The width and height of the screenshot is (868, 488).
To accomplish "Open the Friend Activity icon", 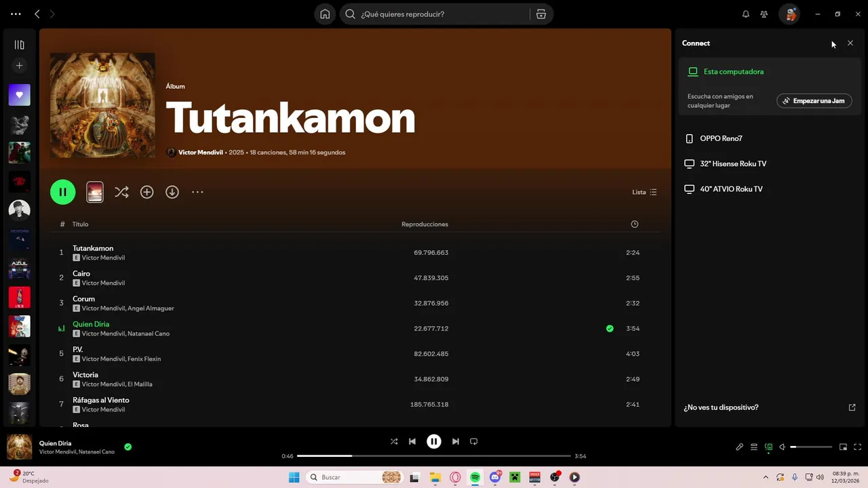I will [764, 14].
